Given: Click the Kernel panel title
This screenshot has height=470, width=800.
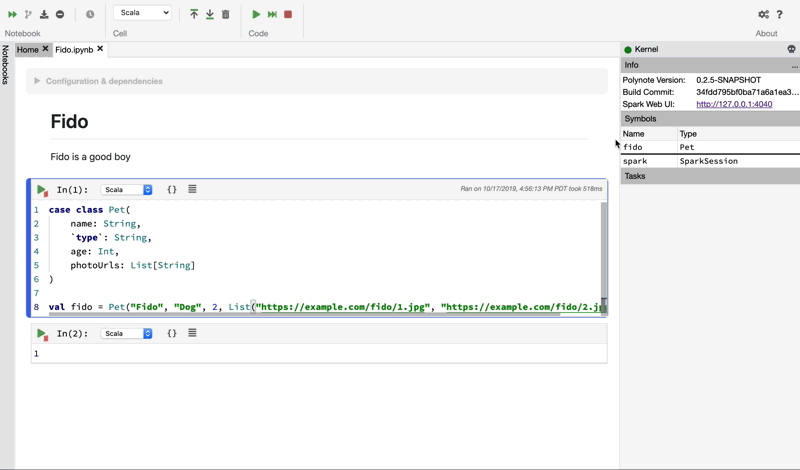Looking at the screenshot, I should [x=646, y=50].
